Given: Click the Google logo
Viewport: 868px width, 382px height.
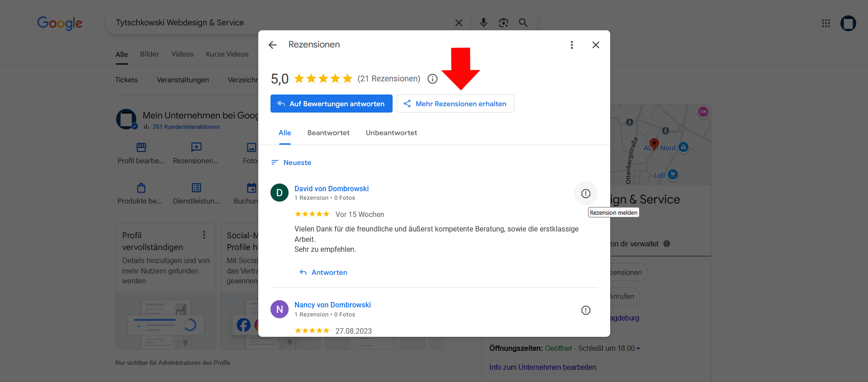Looking at the screenshot, I should tap(60, 23).
